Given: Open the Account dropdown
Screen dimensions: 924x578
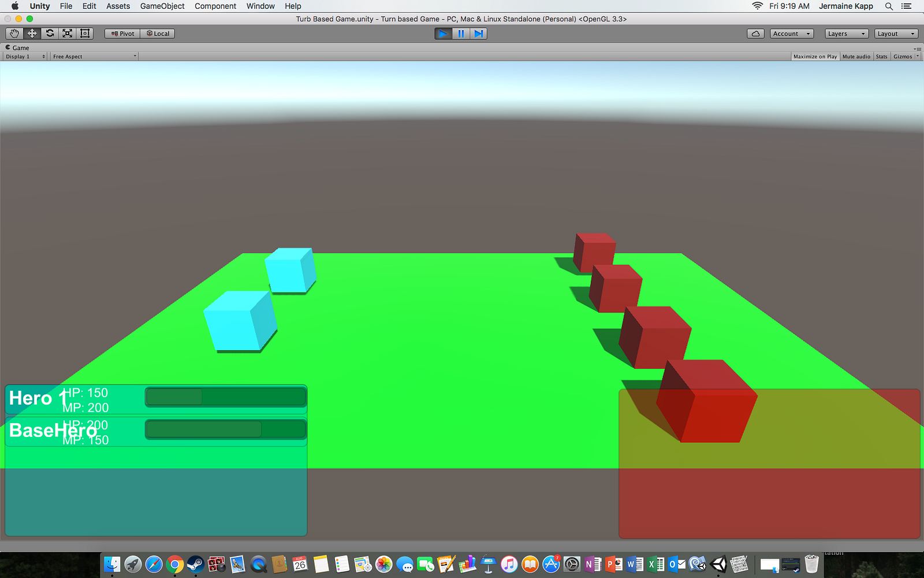Looking at the screenshot, I should click(x=792, y=34).
